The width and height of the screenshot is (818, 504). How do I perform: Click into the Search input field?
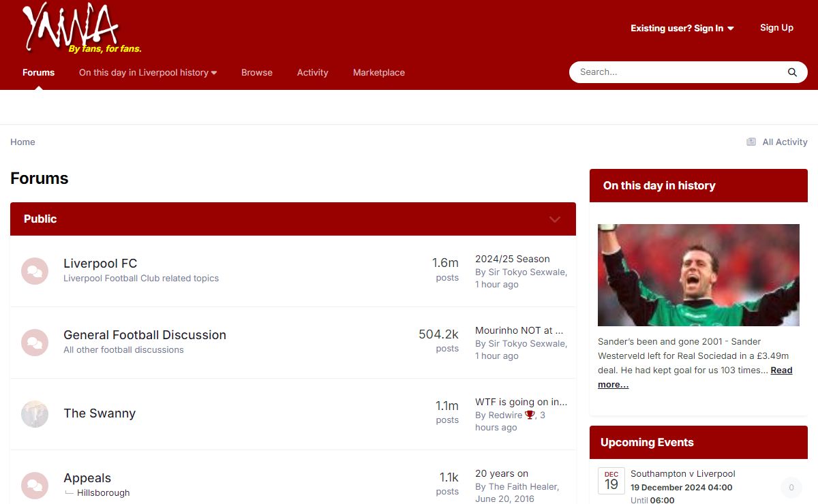coord(678,72)
